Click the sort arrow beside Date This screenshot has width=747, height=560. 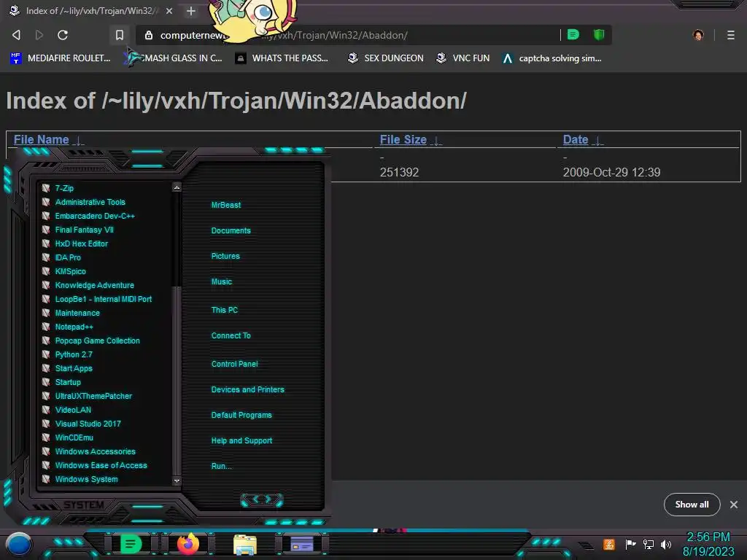pyautogui.click(x=598, y=141)
